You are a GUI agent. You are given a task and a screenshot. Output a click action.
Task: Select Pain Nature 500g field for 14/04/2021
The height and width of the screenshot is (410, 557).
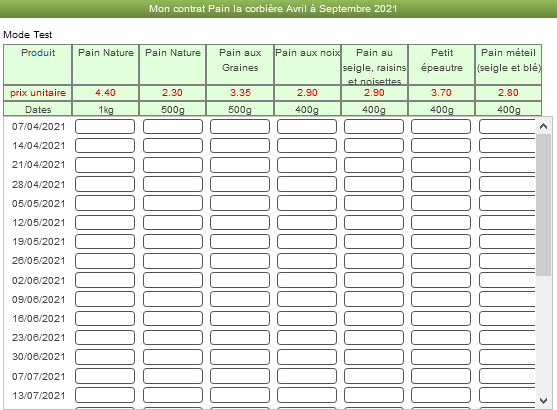tap(173, 146)
